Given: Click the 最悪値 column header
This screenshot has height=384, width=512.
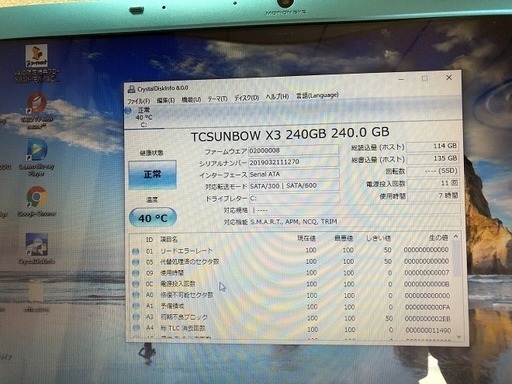Looking at the screenshot, I should click(x=344, y=238).
